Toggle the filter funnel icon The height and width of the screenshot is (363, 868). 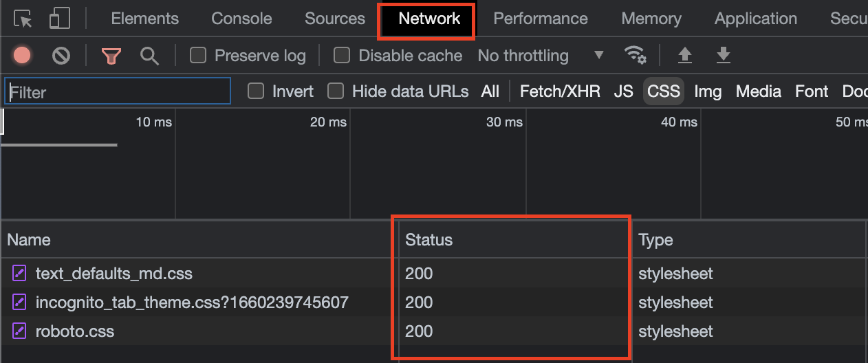[111, 56]
